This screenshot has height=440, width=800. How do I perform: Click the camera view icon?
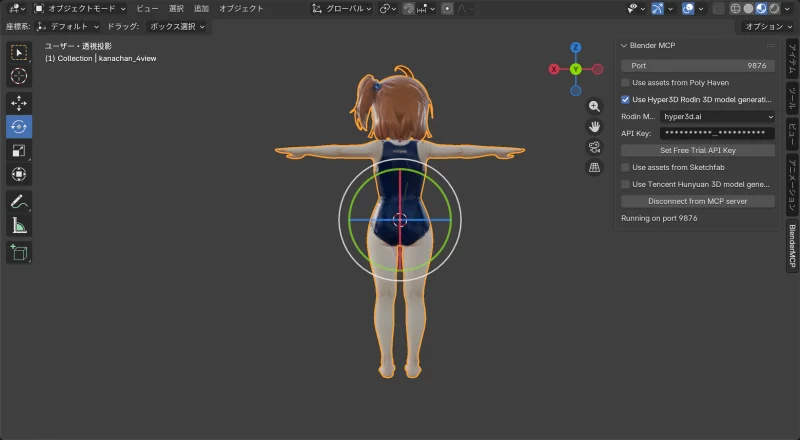tap(594, 147)
